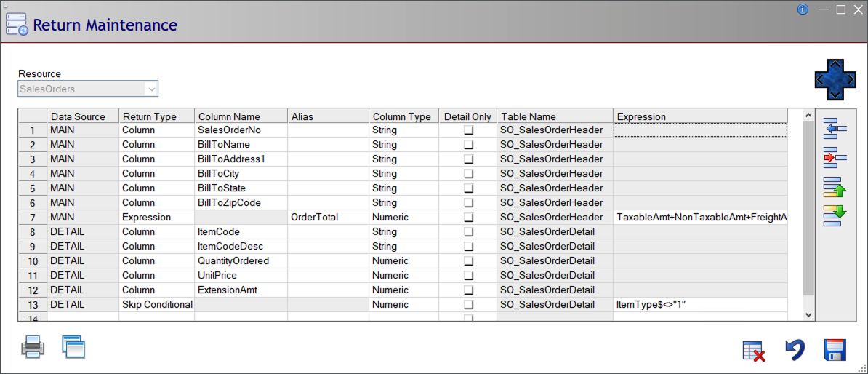The image size is (868, 374).
Task: Click the blue undo arrow icon
Action: coord(795,351)
